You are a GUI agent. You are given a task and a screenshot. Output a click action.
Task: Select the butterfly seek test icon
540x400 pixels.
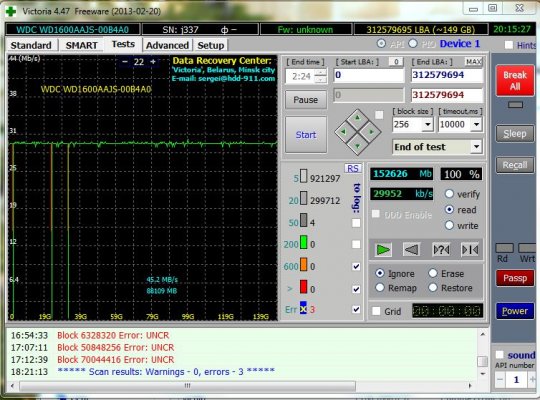[470, 249]
